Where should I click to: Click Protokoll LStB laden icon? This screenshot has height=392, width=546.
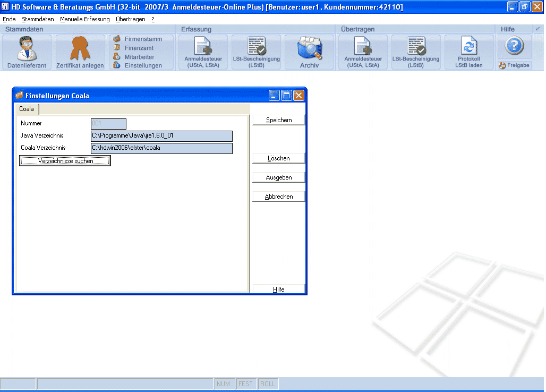(468, 52)
